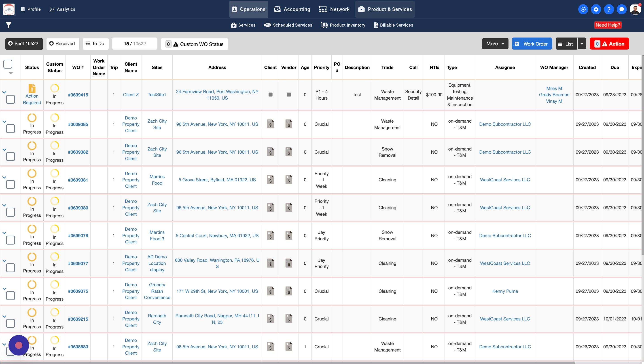Click Action Required status icon

pos(32,88)
